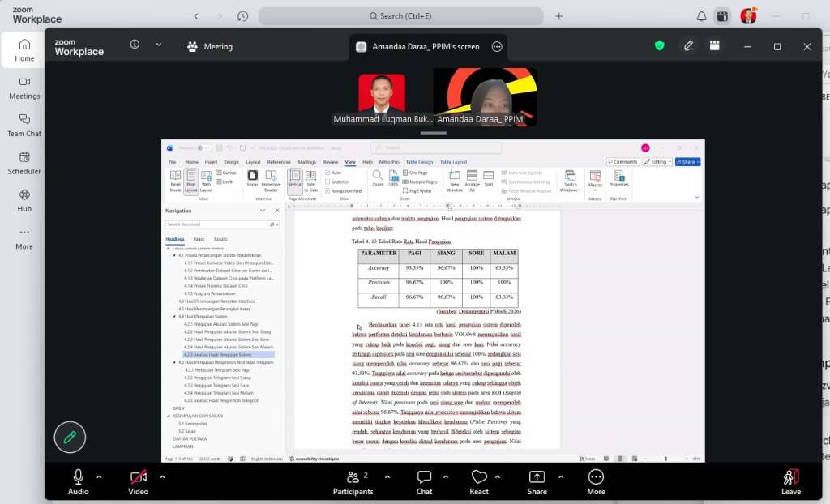830x504 pixels.
Task: Click Comments button in Word
Action: 623,162
